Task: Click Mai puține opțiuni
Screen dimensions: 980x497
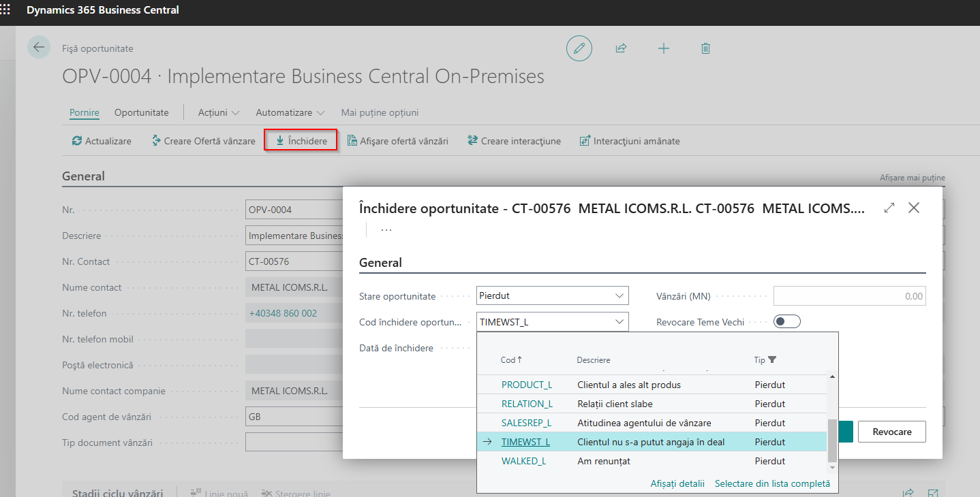Action: 380,112
